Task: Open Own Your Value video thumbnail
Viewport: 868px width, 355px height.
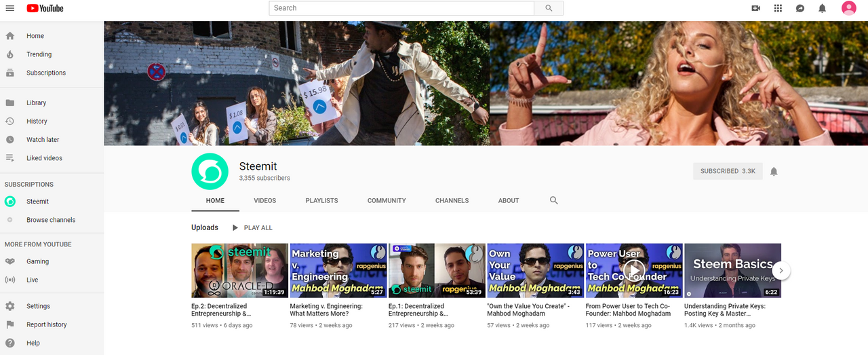Action: [x=536, y=271]
